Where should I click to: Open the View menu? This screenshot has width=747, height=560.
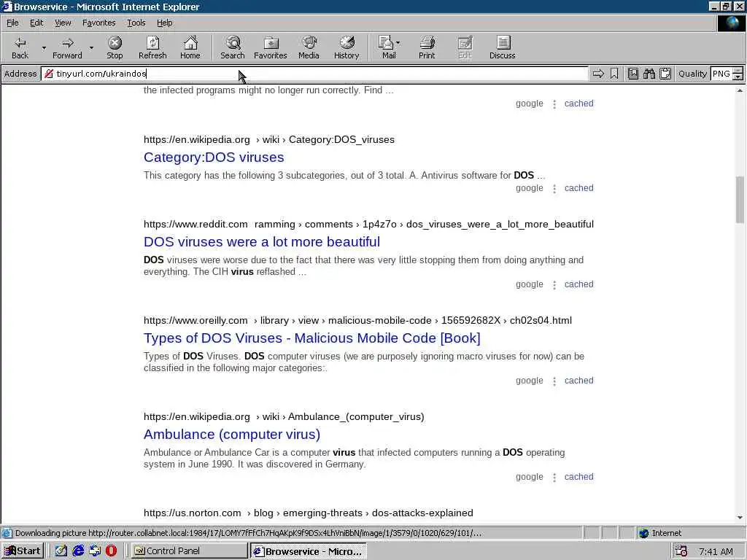pos(63,23)
